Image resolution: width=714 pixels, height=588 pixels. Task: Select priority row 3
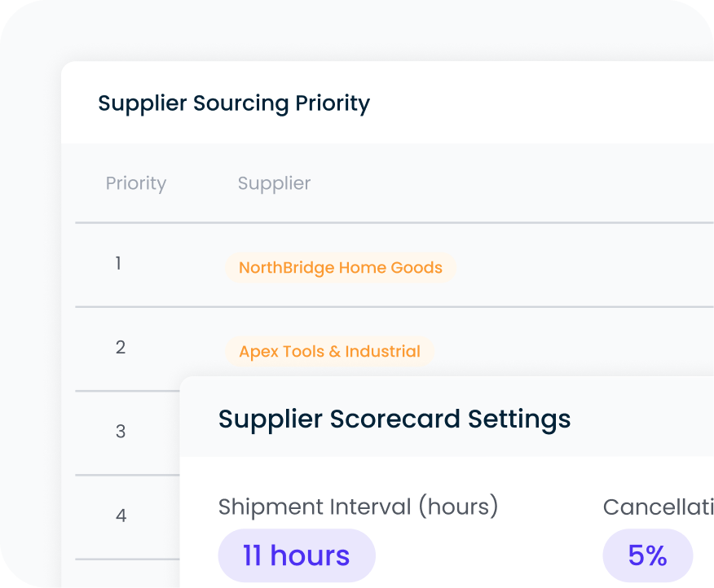(120, 432)
